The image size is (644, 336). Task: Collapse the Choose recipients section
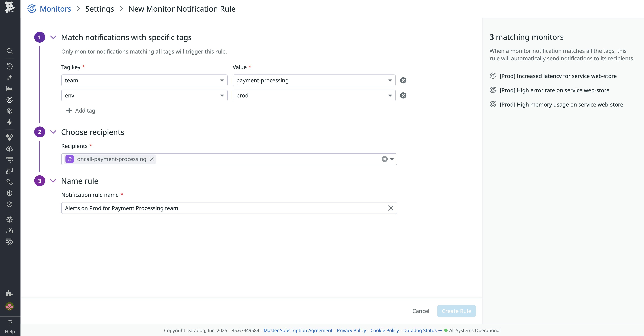(x=53, y=132)
